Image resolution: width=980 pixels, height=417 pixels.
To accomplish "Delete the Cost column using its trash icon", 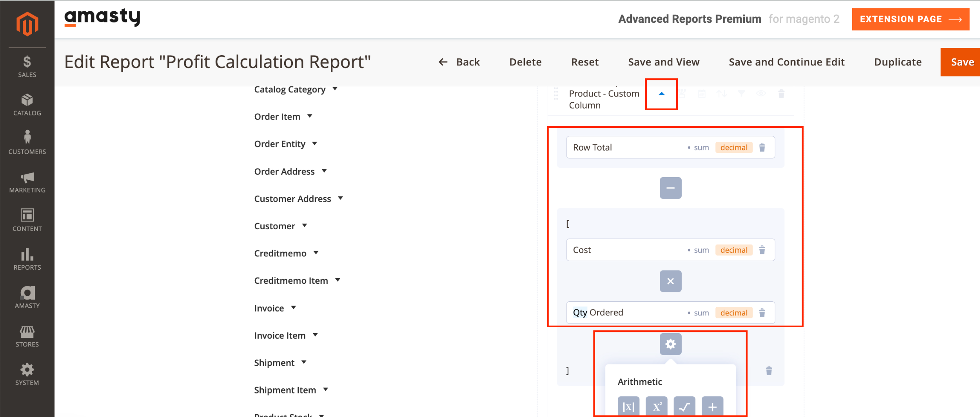I will [762, 250].
